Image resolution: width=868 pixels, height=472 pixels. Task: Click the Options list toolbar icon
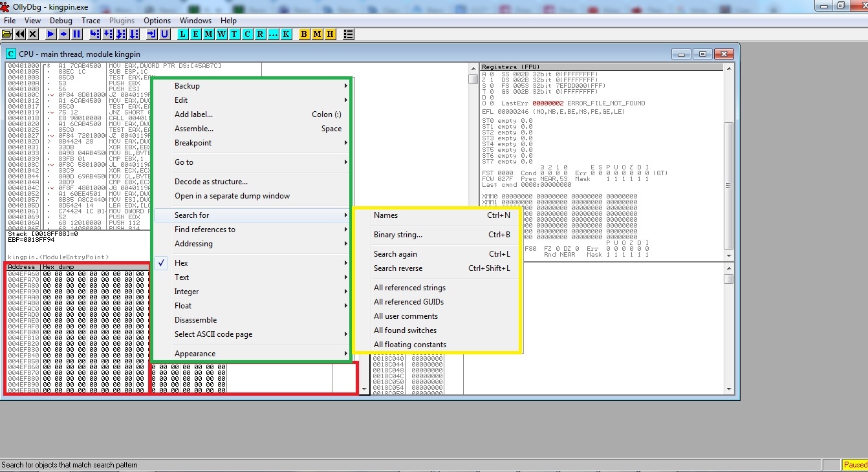[x=348, y=34]
